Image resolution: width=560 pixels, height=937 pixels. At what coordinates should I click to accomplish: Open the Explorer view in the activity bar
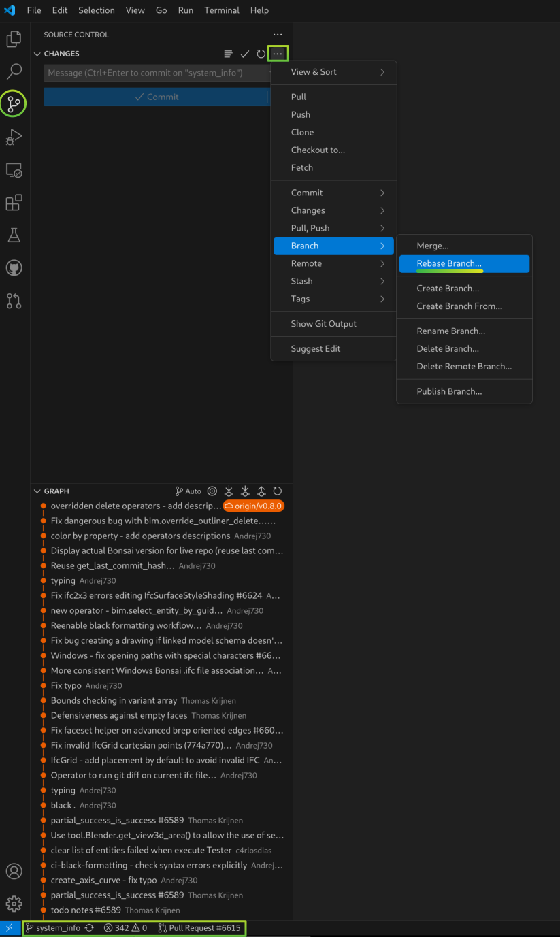click(x=14, y=39)
